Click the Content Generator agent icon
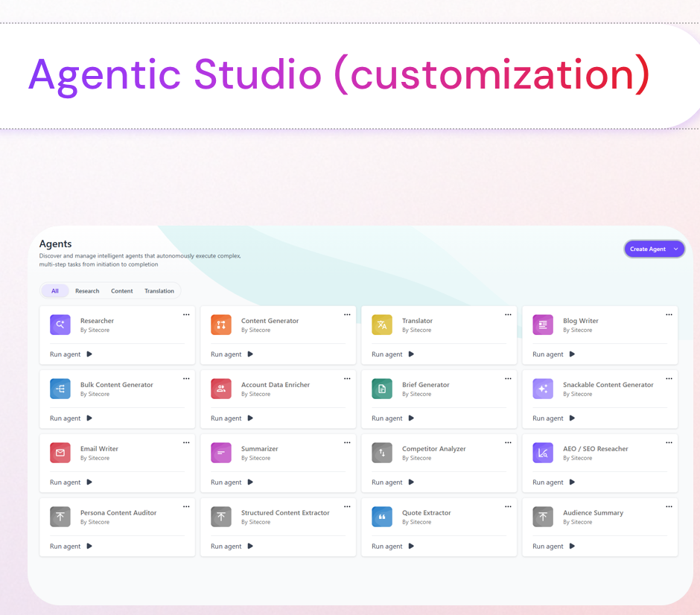The height and width of the screenshot is (615, 700). 221,325
